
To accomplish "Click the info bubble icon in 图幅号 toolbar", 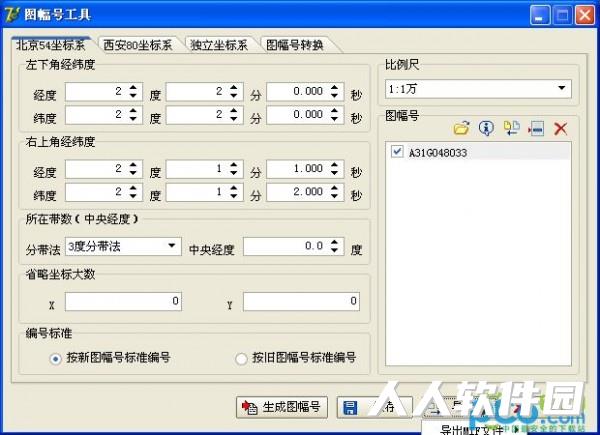I will (486, 128).
